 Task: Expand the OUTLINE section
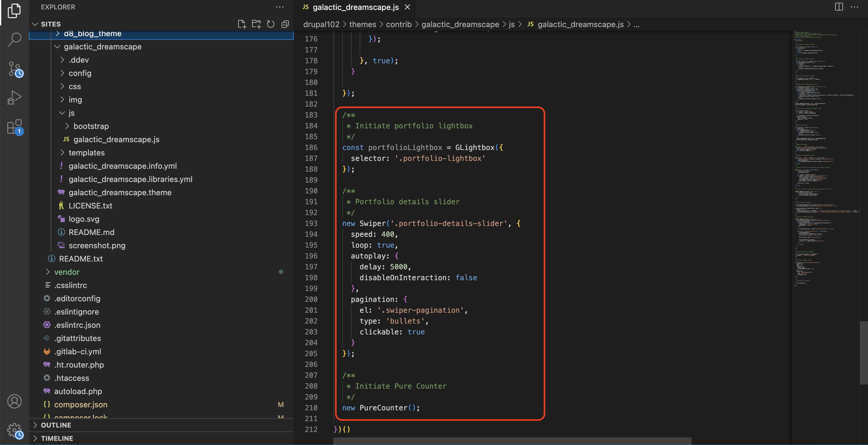pyautogui.click(x=56, y=425)
